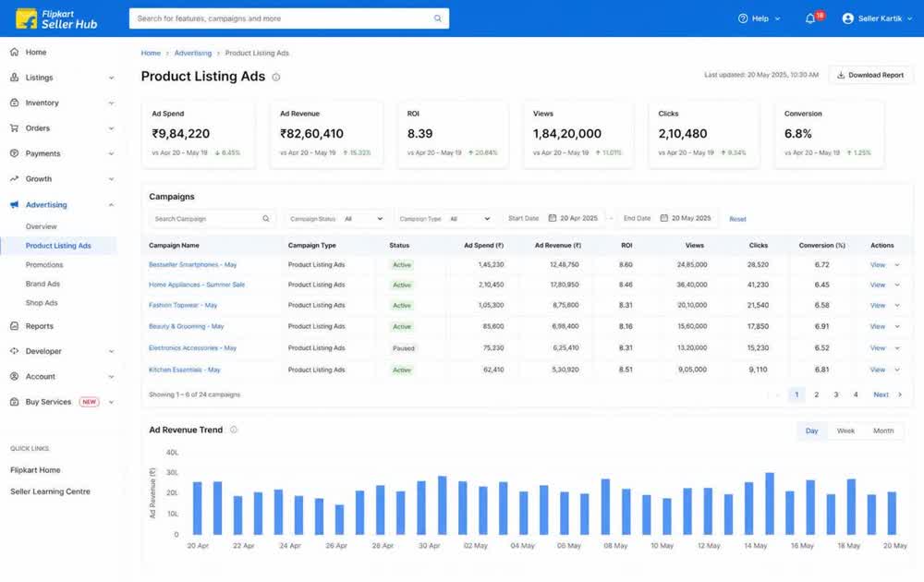This screenshot has width=924, height=582.
Task: Click the Help question mark icon
Action: 743,18
